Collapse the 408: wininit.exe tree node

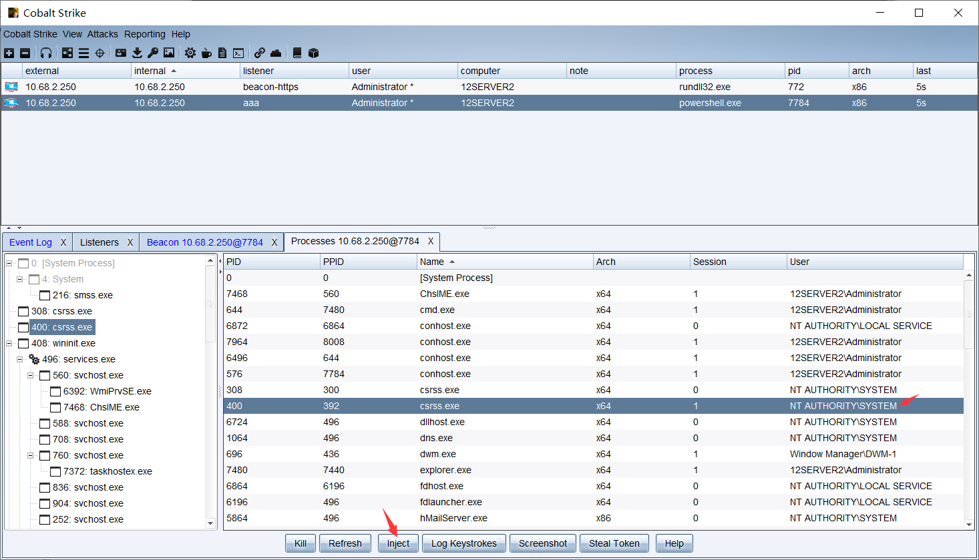(9, 343)
